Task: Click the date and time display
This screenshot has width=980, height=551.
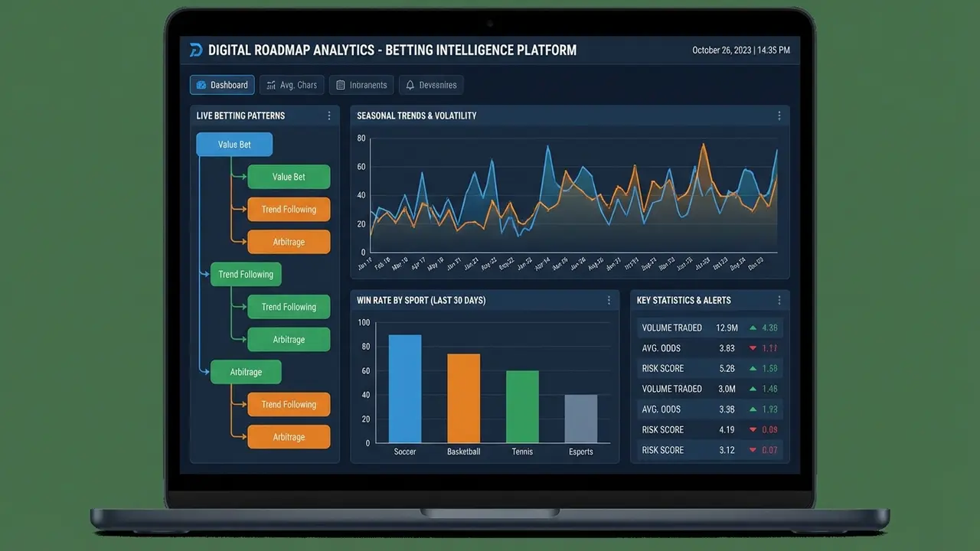Action: coord(740,51)
